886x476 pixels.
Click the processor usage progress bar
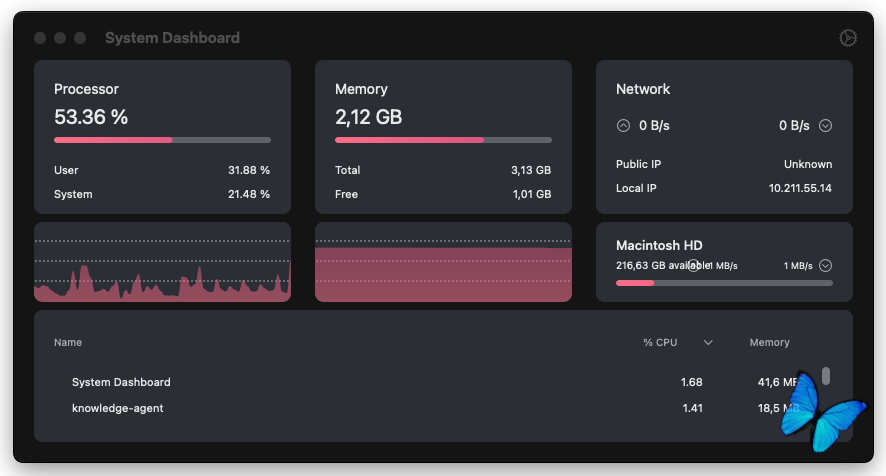[x=163, y=140]
